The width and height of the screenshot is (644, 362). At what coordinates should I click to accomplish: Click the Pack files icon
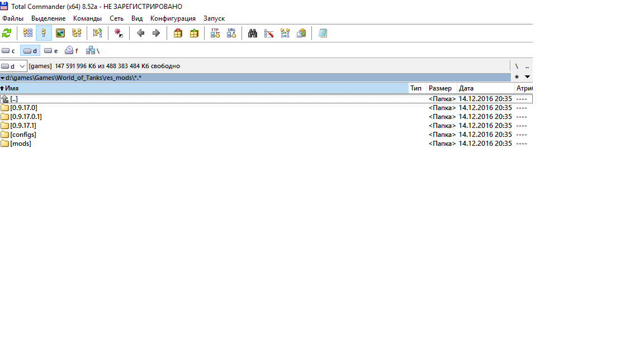(x=178, y=34)
